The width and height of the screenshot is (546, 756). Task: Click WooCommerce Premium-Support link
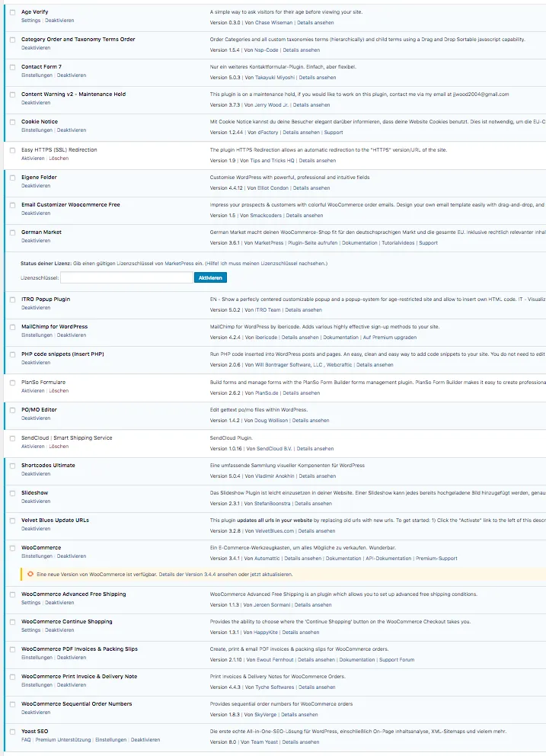click(x=436, y=559)
